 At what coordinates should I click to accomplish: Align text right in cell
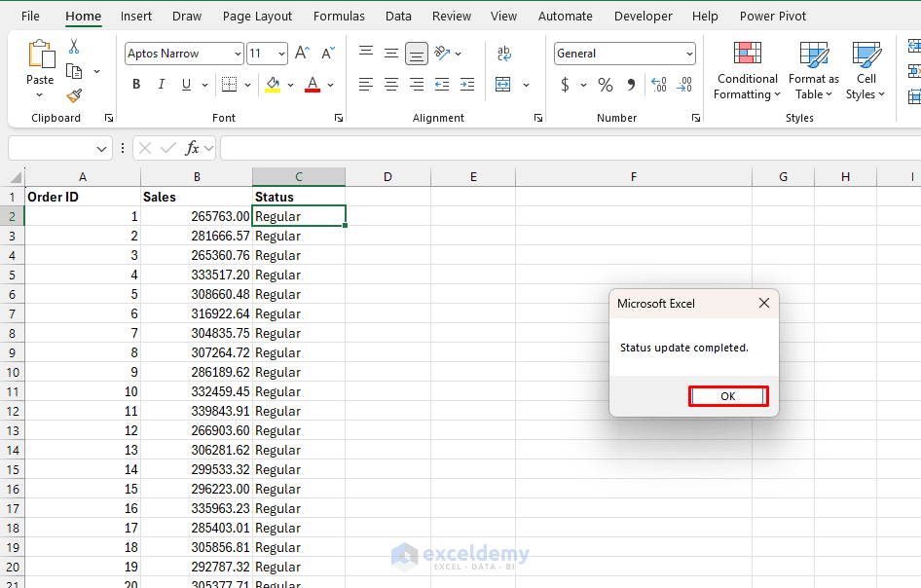pos(417,85)
